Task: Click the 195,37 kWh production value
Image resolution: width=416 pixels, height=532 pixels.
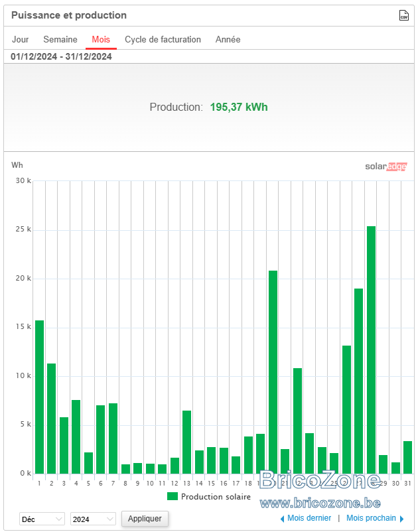Action: pyautogui.click(x=239, y=107)
